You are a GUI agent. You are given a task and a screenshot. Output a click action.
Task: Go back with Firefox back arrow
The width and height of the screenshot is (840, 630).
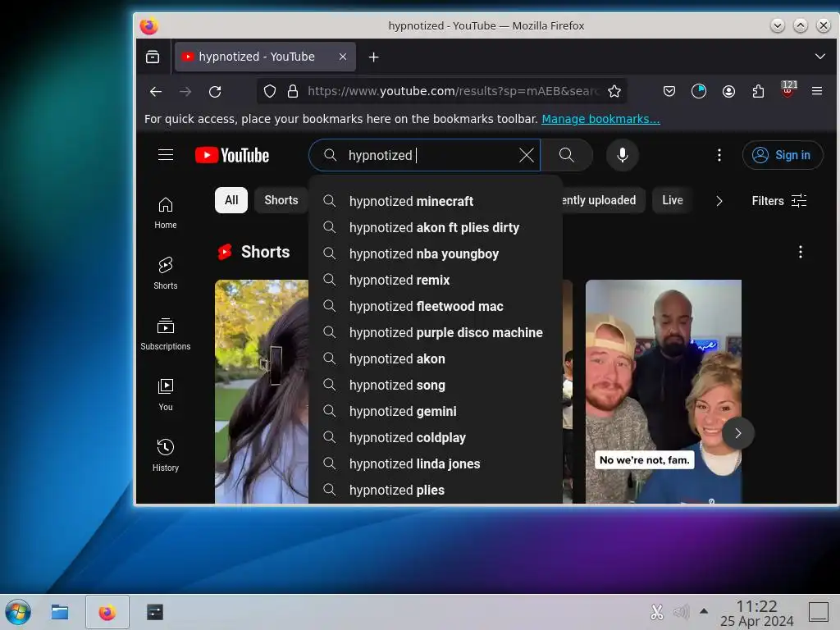[156, 92]
